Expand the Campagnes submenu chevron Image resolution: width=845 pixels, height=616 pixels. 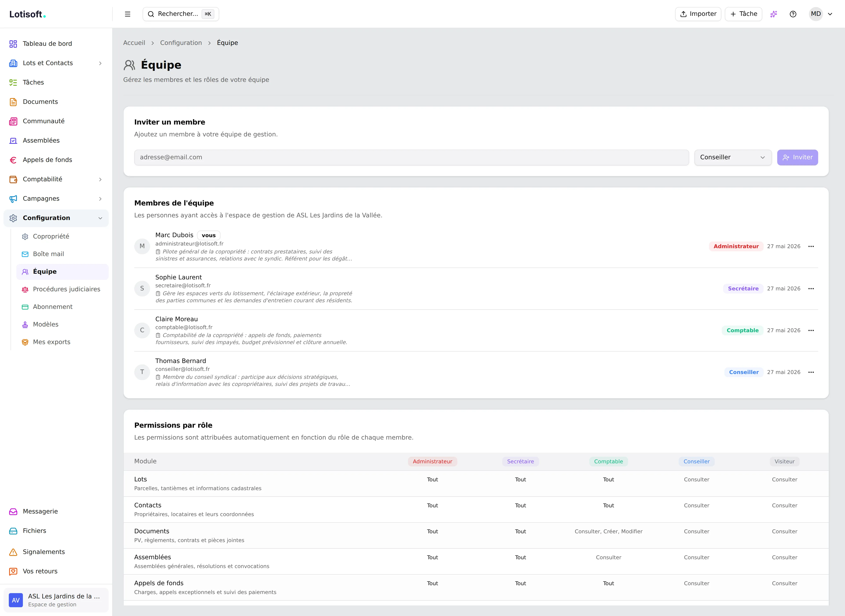click(x=100, y=199)
